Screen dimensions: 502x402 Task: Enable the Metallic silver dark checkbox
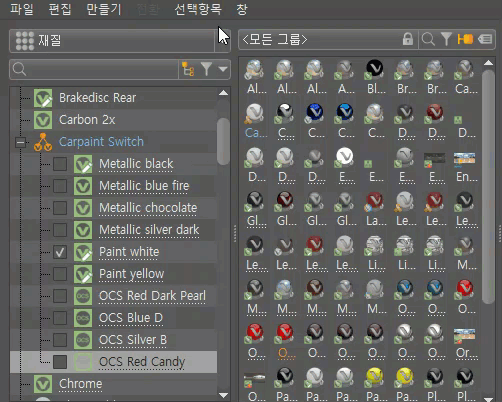[x=60, y=230]
